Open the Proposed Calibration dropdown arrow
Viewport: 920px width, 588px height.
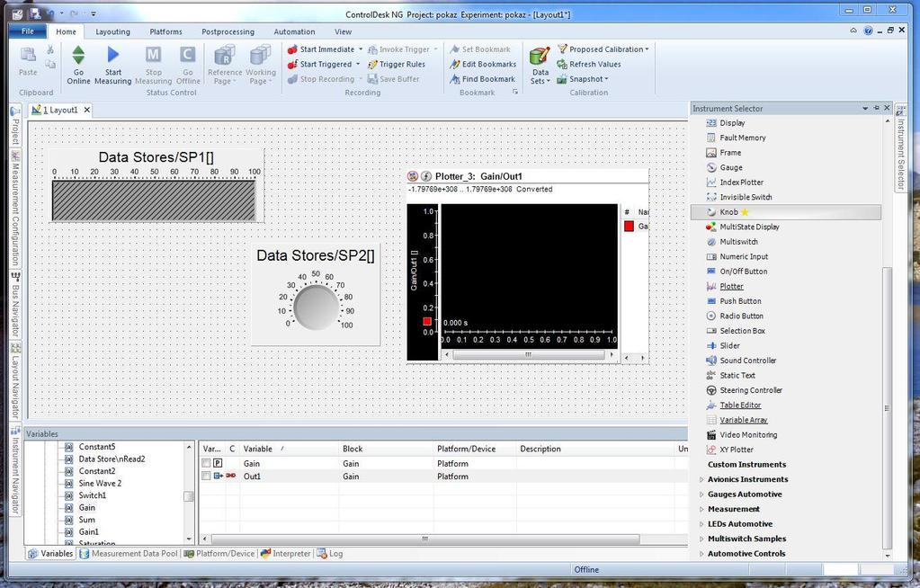click(x=648, y=49)
